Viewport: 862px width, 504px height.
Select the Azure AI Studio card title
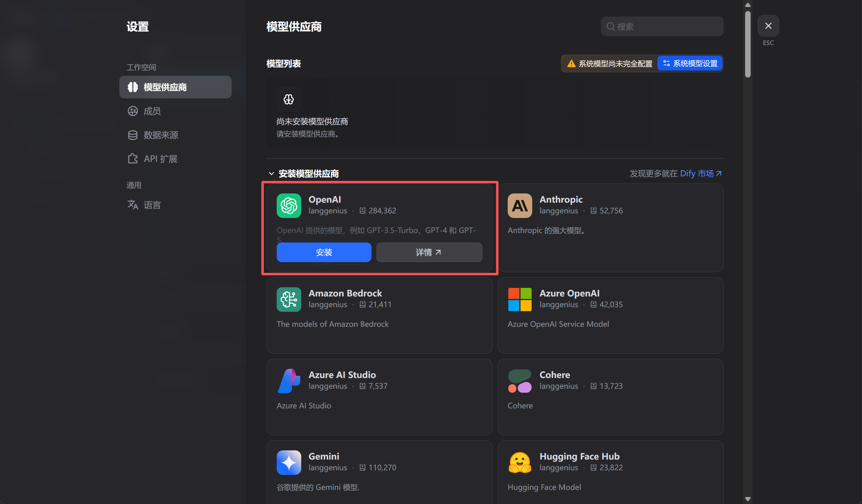[x=342, y=375]
